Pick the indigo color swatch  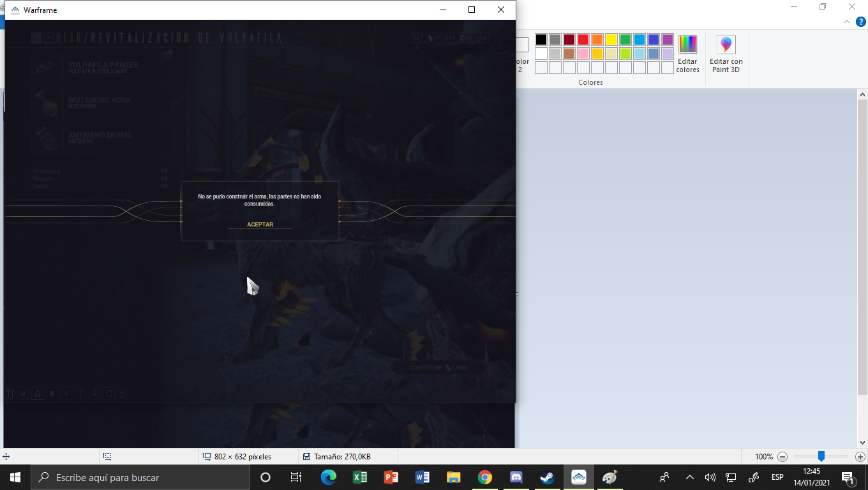coord(654,40)
